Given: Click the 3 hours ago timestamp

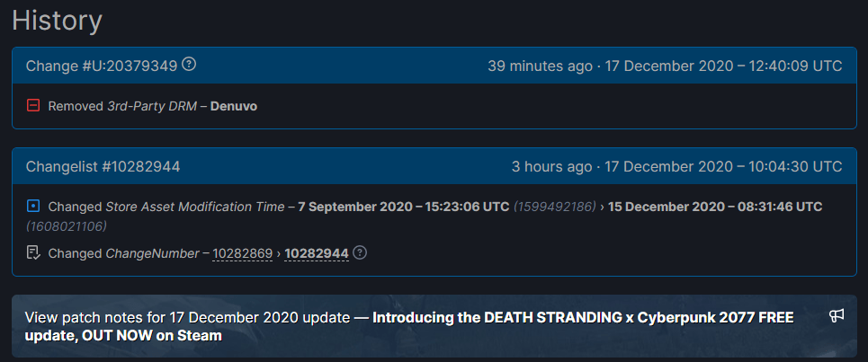Looking at the screenshot, I should (x=551, y=166).
